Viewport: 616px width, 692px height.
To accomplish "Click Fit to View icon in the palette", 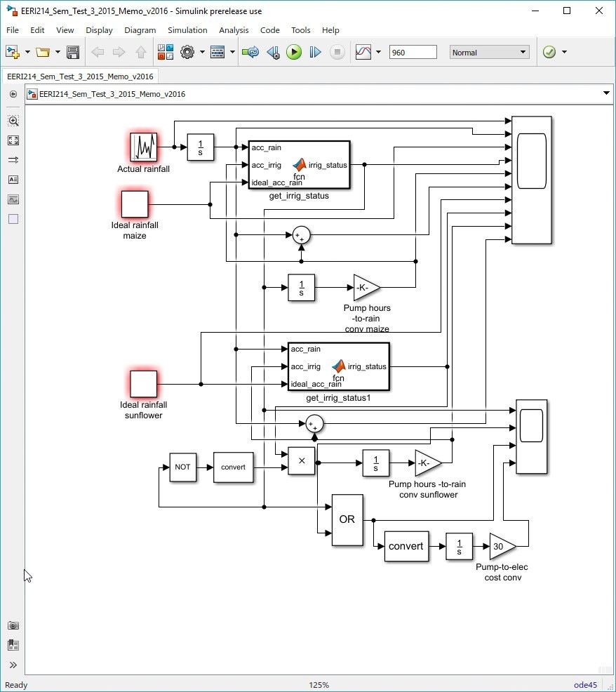I will [x=13, y=140].
